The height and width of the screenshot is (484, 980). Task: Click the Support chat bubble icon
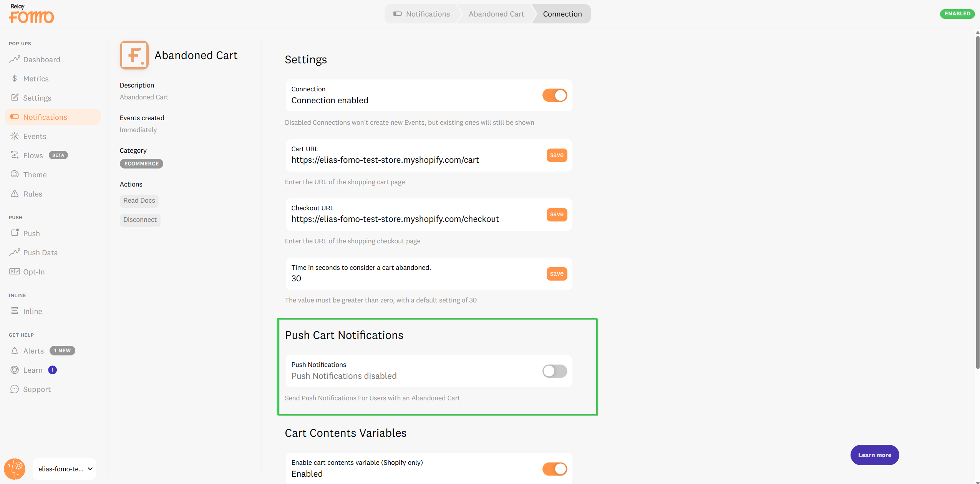point(15,389)
